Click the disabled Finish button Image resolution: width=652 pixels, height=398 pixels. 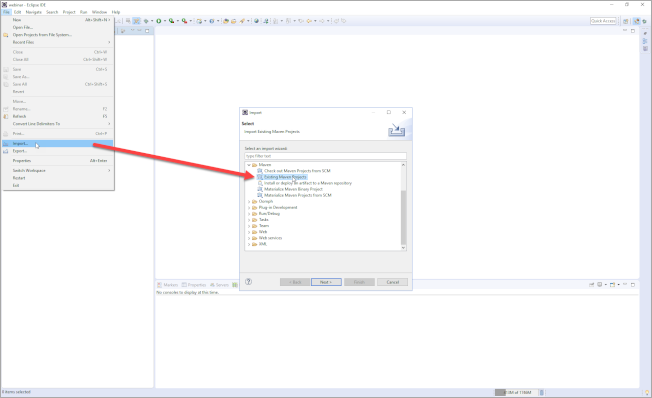pos(359,282)
